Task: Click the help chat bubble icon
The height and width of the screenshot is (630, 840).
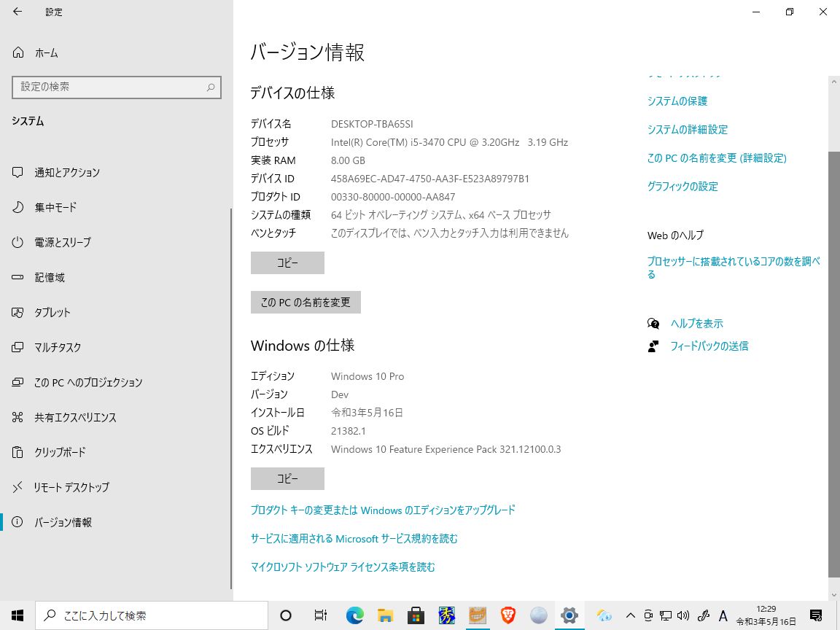Action: [653, 324]
